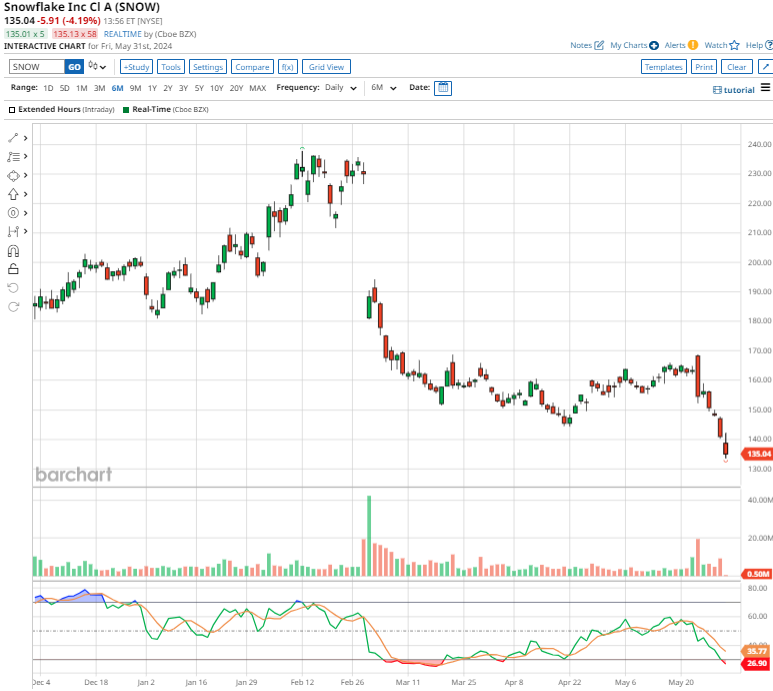Toggle the Real-Time green checkbox

[x=125, y=108]
